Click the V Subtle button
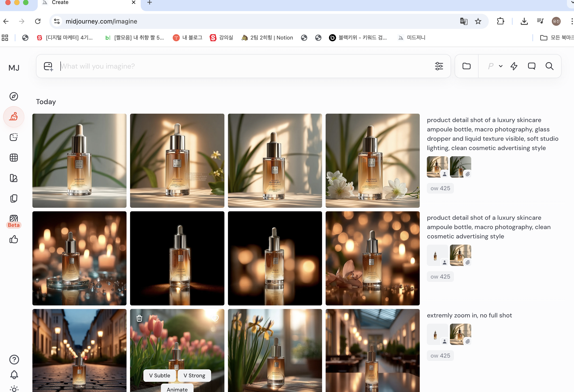This screenshot has height=392, width=574. click(160, 375)
